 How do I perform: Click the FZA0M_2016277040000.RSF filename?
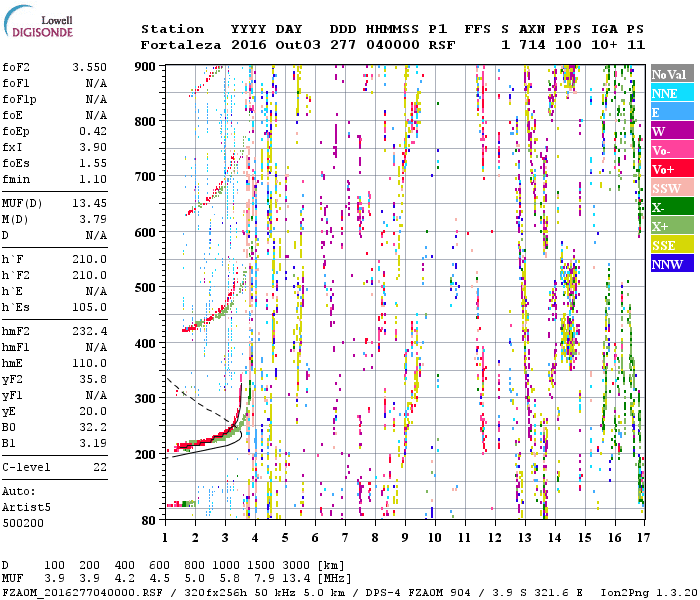82,592
